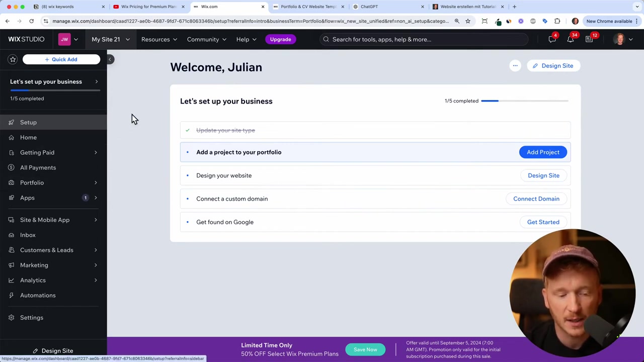Open the Community menu

[x=206, y=39]
